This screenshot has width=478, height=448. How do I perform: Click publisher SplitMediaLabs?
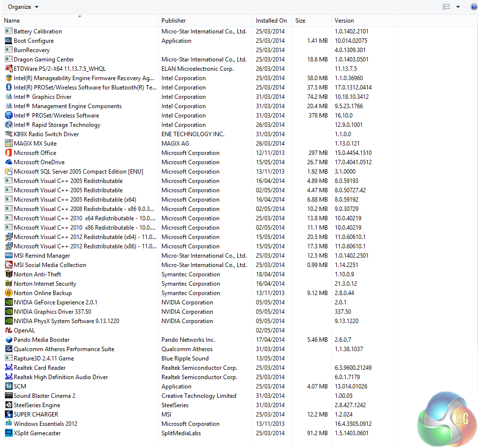coord(181,433)
